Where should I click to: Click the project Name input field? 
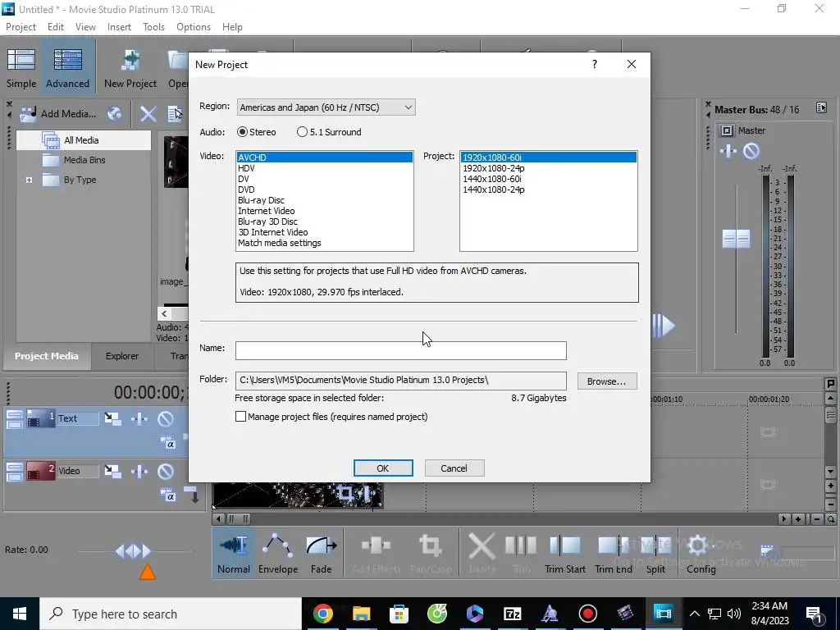pos(400,350)
